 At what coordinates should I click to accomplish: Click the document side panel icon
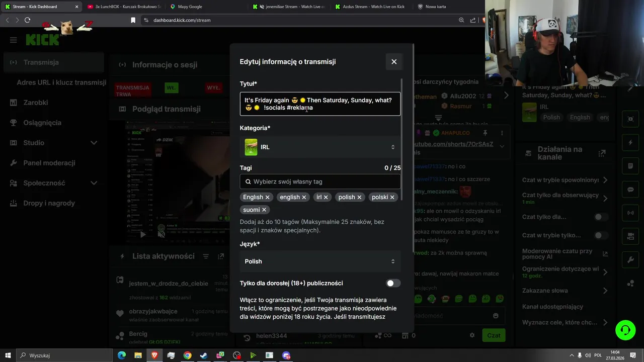tap(630, 166)
